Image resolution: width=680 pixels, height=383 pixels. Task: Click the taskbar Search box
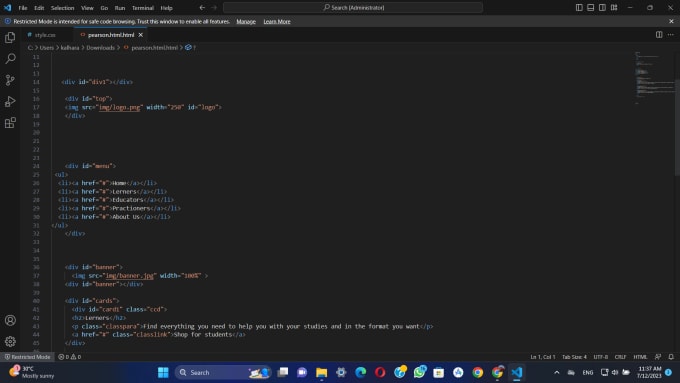tap(223, 373)
